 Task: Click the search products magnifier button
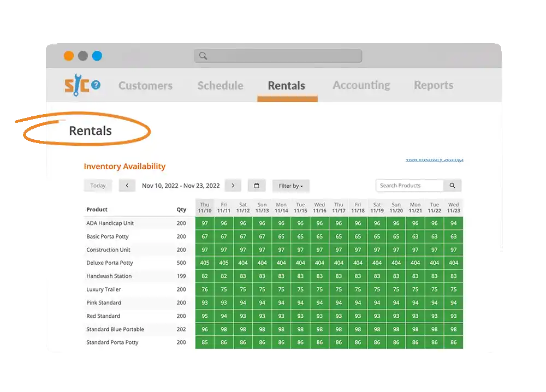[452, 186]
